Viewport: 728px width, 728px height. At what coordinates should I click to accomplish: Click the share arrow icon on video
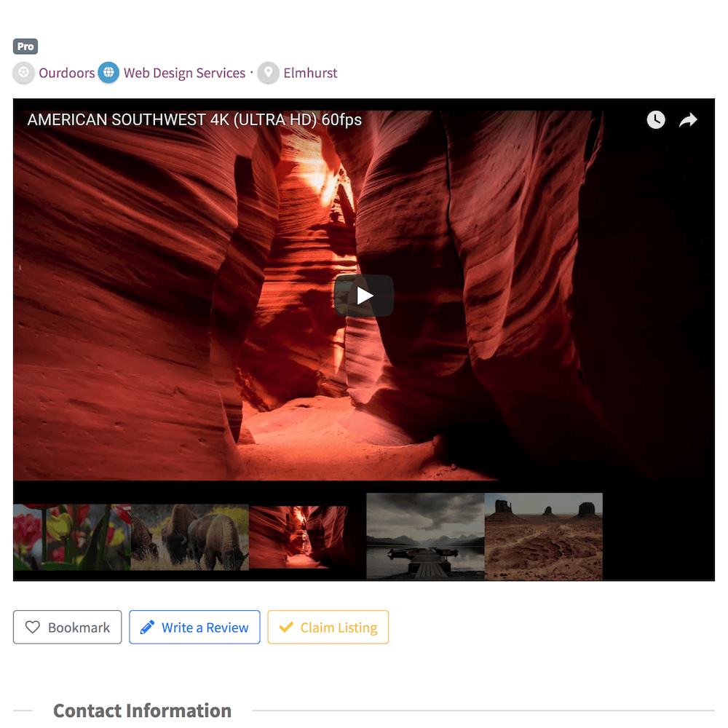(x=688, y=120)
